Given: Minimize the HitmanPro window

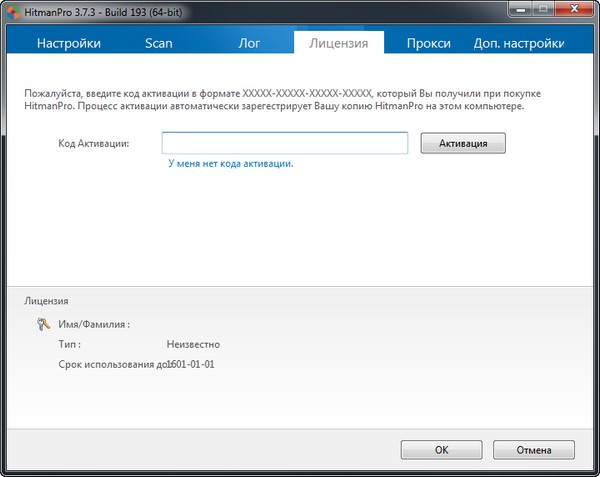Looking at the screenshot, I should tap(520, 9).
